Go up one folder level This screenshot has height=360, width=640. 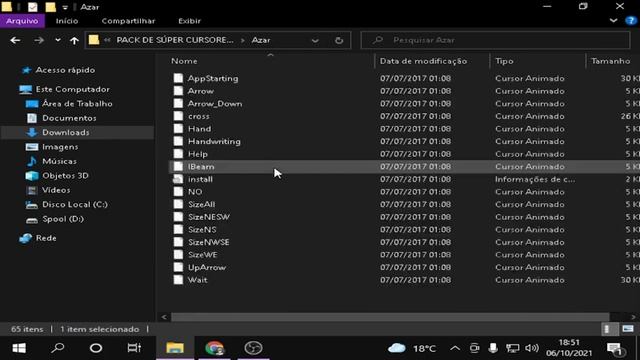(x=74, y=40)
